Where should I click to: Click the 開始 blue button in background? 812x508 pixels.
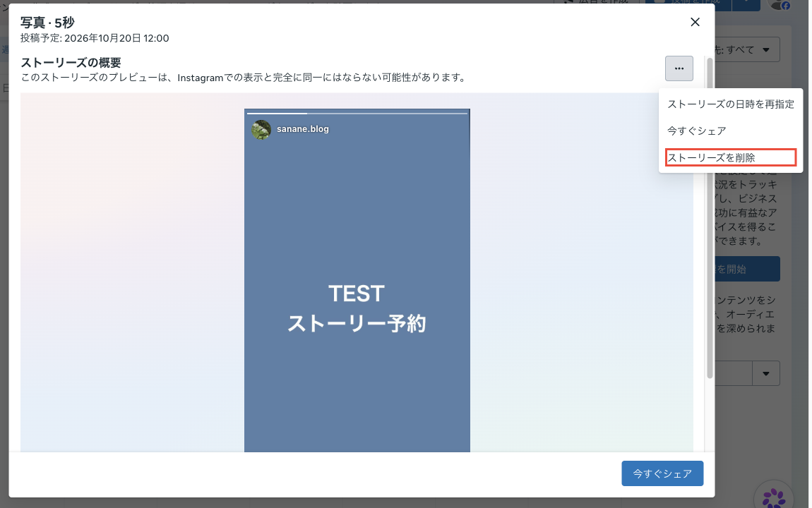pos(747,269)
